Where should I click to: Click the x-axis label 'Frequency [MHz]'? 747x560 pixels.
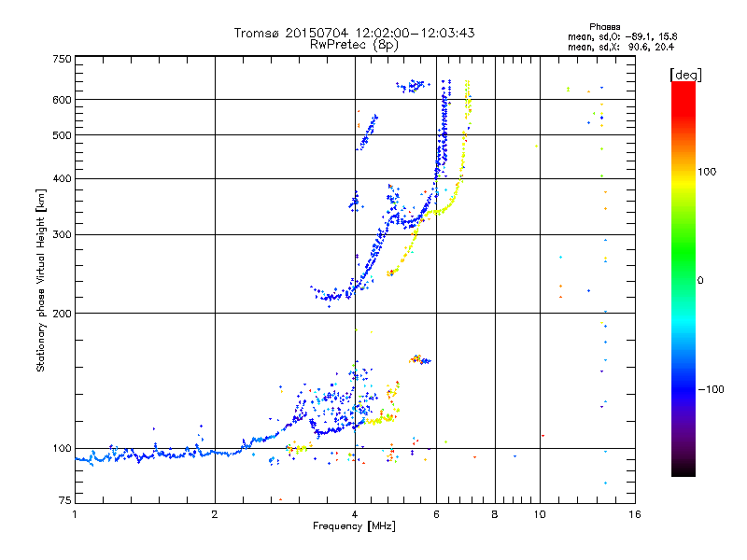click(354, 526)
